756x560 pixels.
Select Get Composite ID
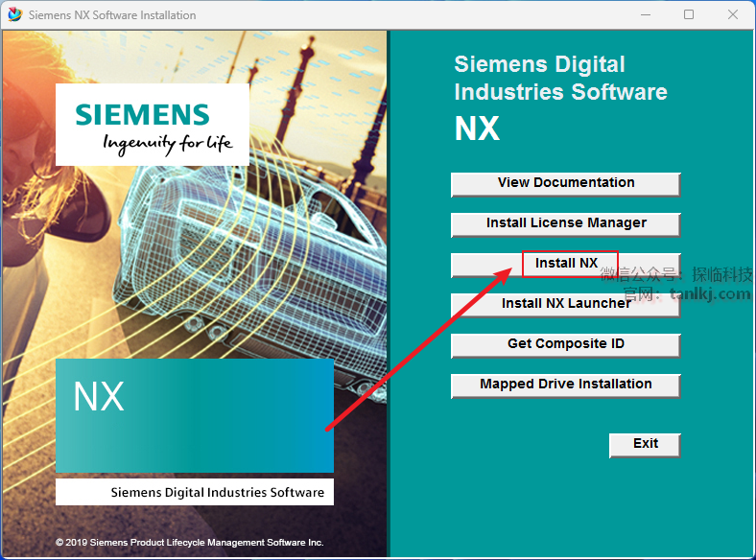coord(565,345)
